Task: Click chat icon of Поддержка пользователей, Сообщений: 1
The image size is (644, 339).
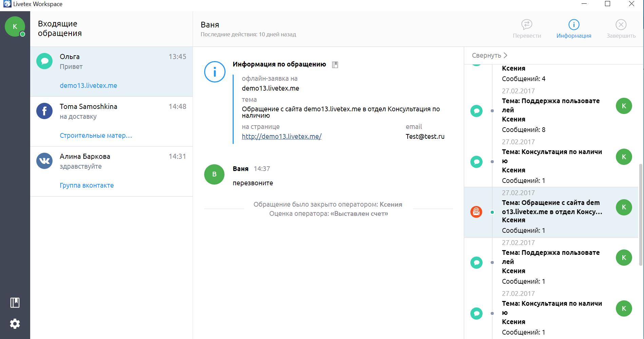Action: click(476, 263)
